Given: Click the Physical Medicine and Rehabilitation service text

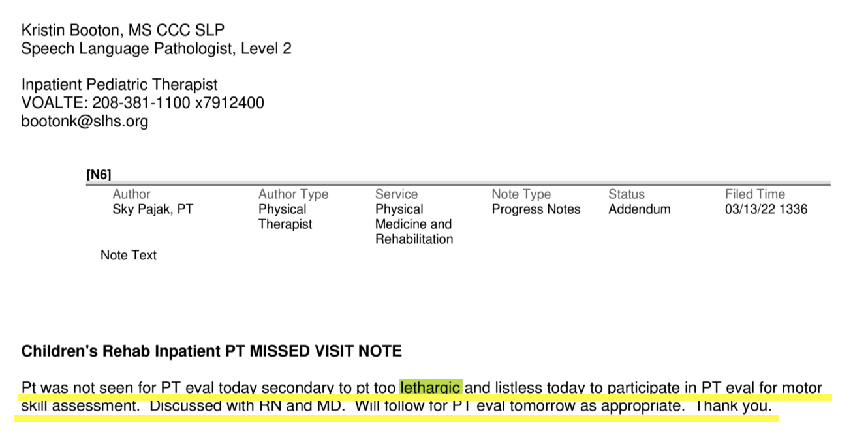Looking at the screenshot, I should tap(414, 224).
